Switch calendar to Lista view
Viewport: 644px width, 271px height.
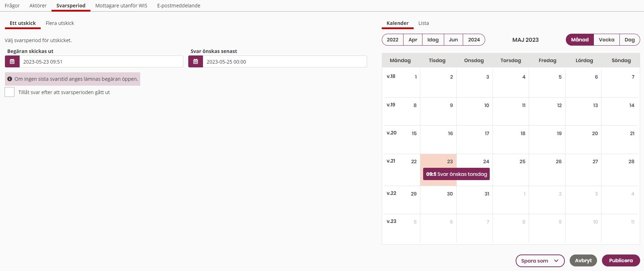pyautogui.click(x=423, y=23)
